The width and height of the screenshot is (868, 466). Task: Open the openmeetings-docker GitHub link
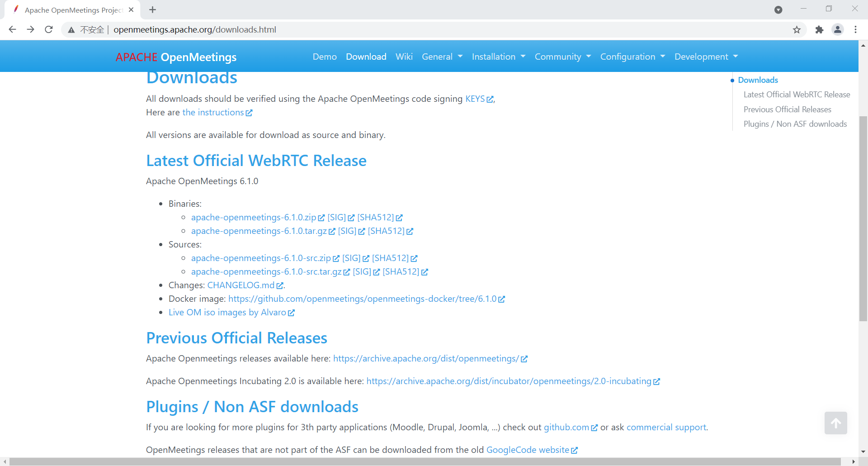coord(362,299)
